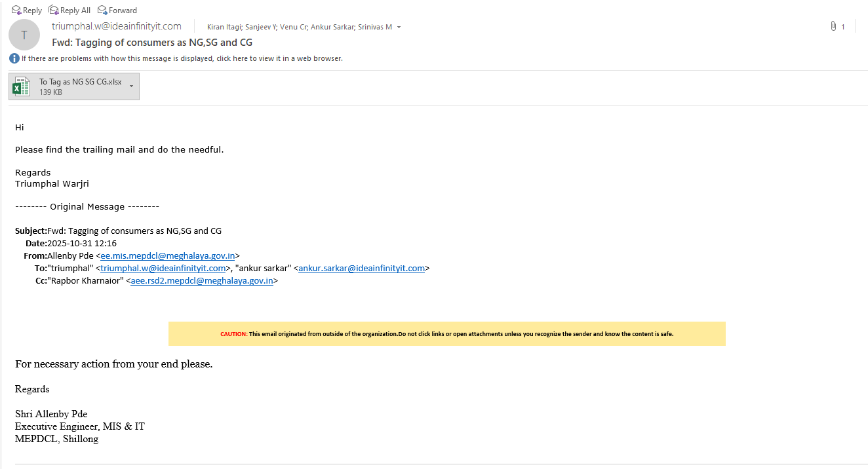
Task: Click the Reply icon
Action: pyautogui.click(x=17, y=10)
